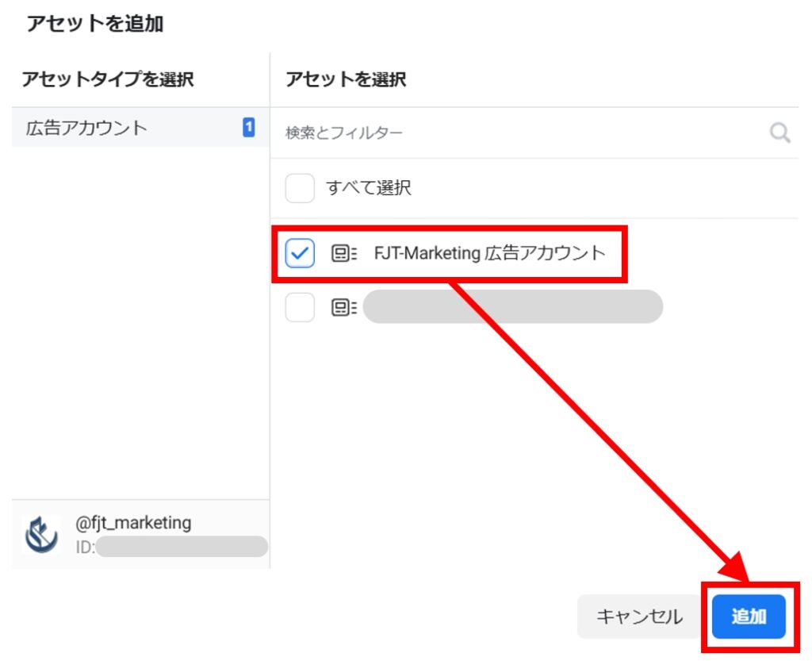812x661 pixels.
Task: Click ad account icon on blurred row
Action: pyautogui.click(x=344, y=308)
